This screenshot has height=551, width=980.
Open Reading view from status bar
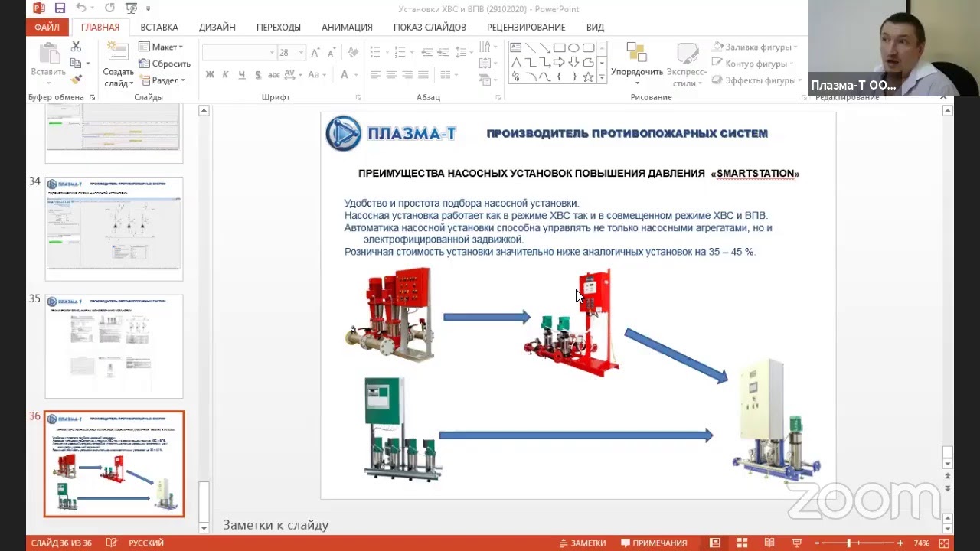[x=769, y=543]
